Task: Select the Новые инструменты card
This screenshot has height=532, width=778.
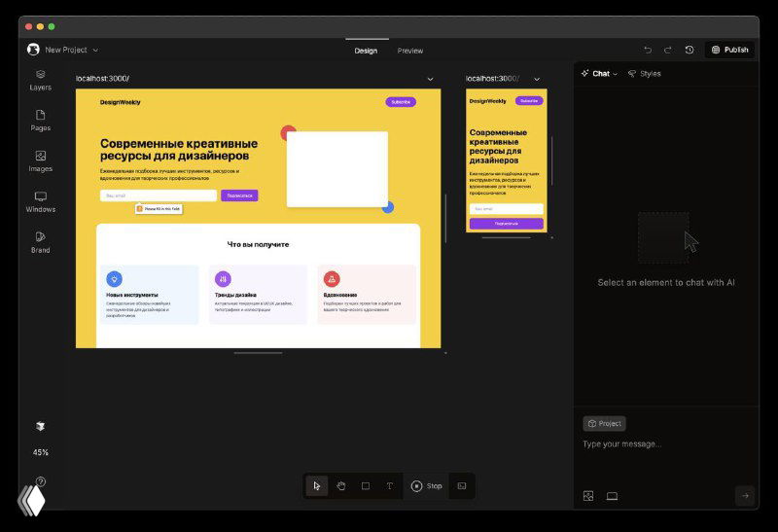Action: [150, 295]
